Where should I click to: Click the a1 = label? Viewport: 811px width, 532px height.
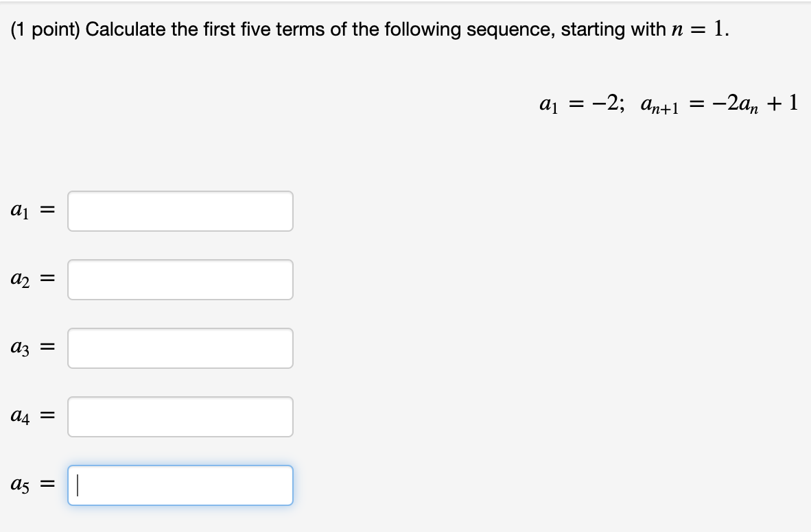(30, 210)
